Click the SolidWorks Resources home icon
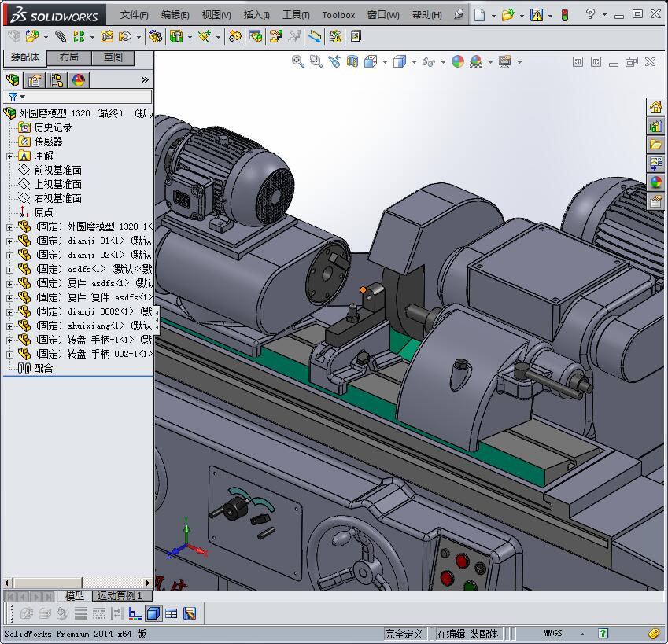The width and height of the screenshot is (668, 644). tap(655, 108)
